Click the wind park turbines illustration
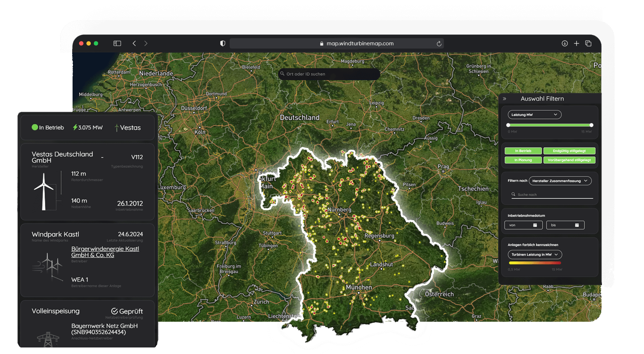This screenshot has height=354, width=644. (x=48, y=267)
